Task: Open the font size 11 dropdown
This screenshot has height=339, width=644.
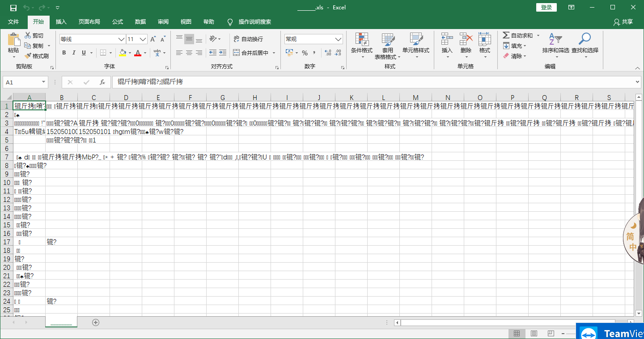Action: click(x=143, y=39)
